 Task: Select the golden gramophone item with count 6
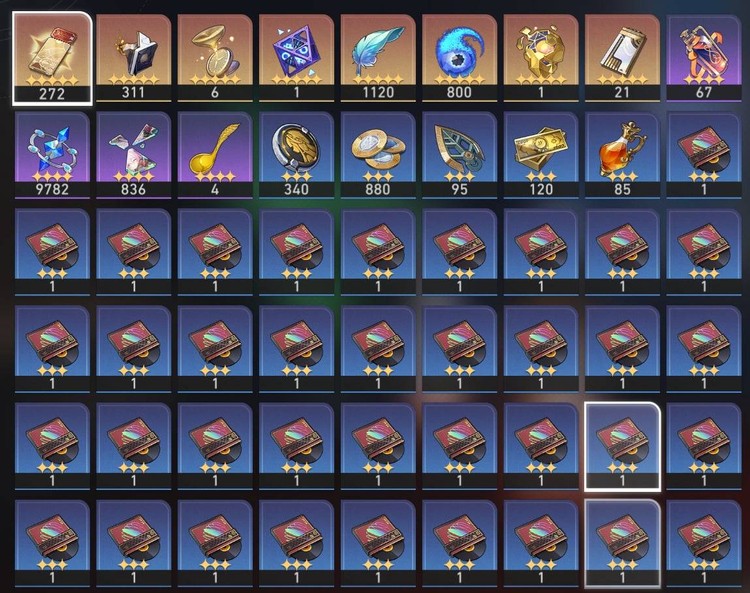pyautogui.click(x=215, y=58)
